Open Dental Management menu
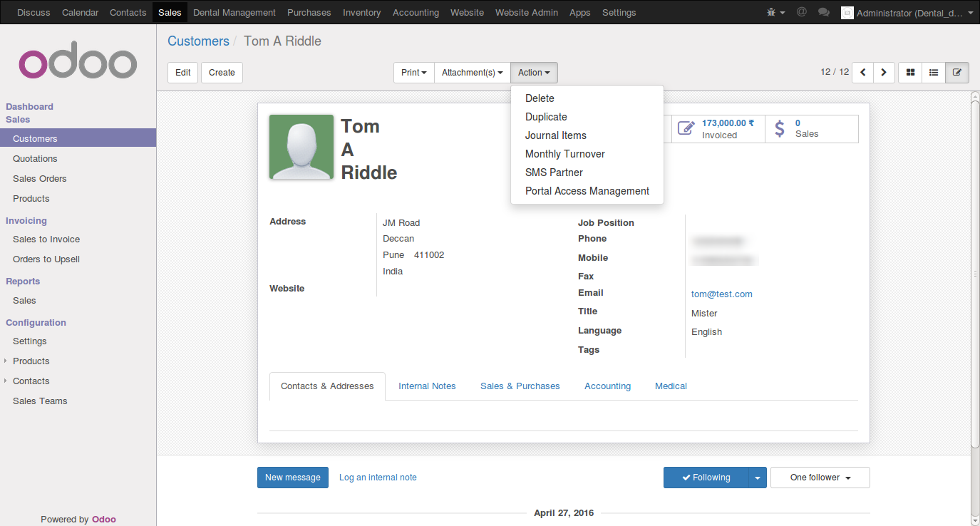Screen dimensions: 980x526 click(x=234, y=13)
